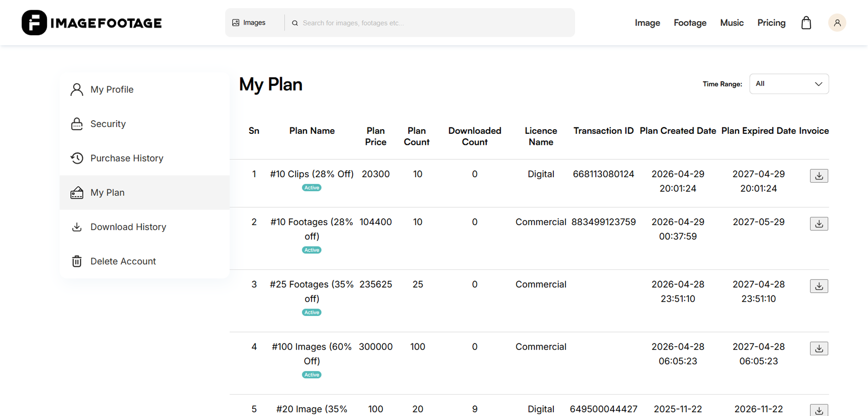Open the Images search type selector
Screen dimensions: 868x416
coord(249,23)
